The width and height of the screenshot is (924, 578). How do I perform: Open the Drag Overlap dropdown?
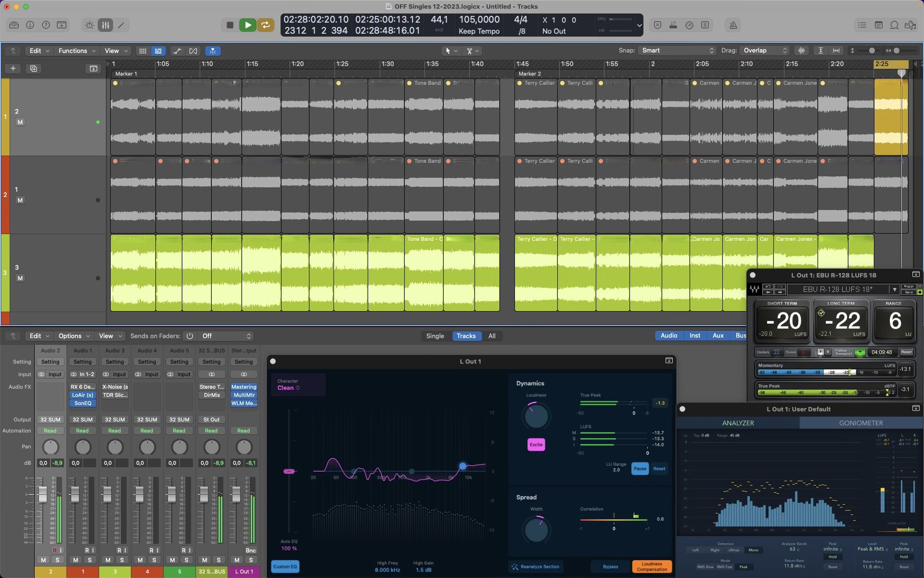[x=765, y=51]
